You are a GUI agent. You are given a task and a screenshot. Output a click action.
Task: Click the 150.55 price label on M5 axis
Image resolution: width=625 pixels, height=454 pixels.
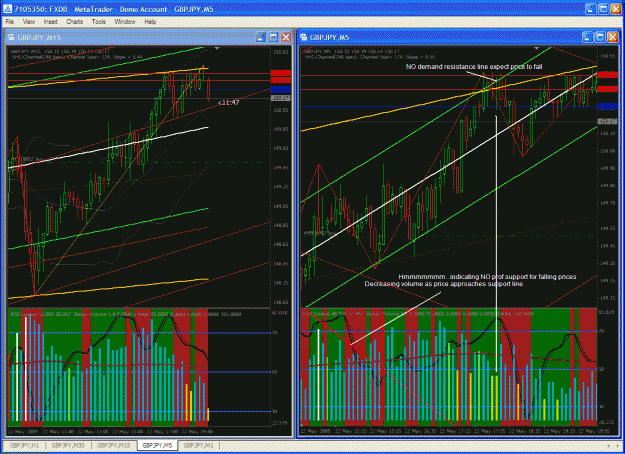click(x=607, y=57)
